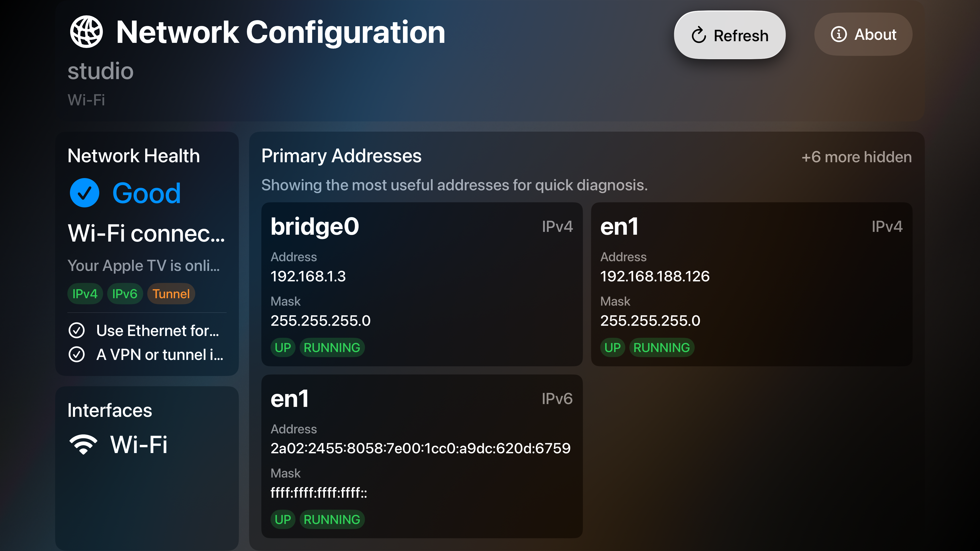Click the UP badge on en1 IPv4 card
This screenshot has height=551, width=980.
tap(612, 347)
